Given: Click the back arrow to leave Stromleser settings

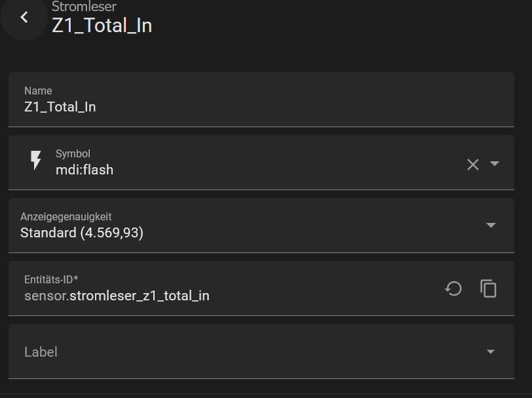Looking at the screenshot, I should click(24, 17).
